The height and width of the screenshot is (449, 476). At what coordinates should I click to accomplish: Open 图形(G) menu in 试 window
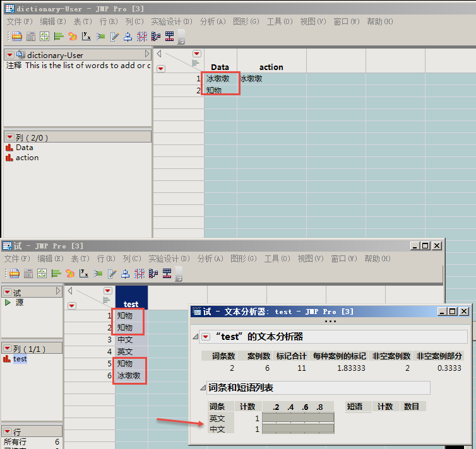click(244, 259)
